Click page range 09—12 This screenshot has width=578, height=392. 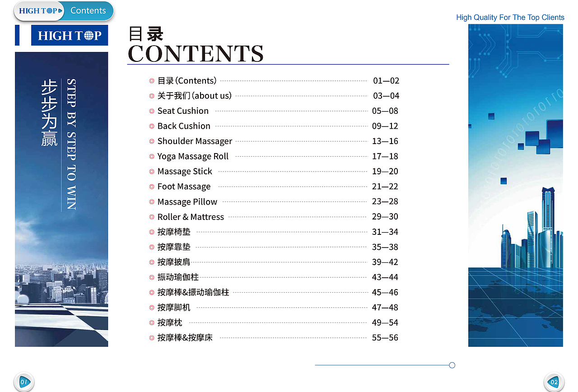point(385,126)
